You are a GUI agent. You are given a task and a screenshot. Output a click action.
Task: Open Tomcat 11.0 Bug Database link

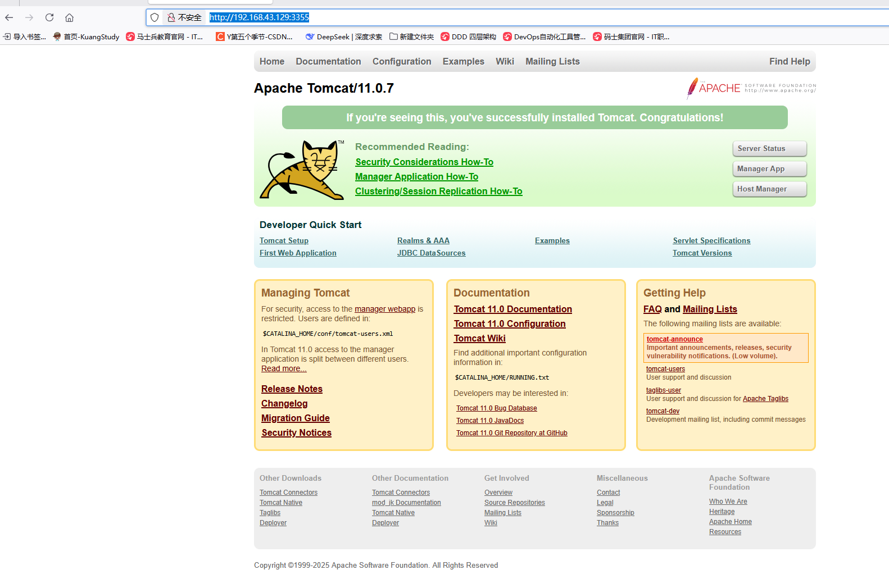click(496, 408)
